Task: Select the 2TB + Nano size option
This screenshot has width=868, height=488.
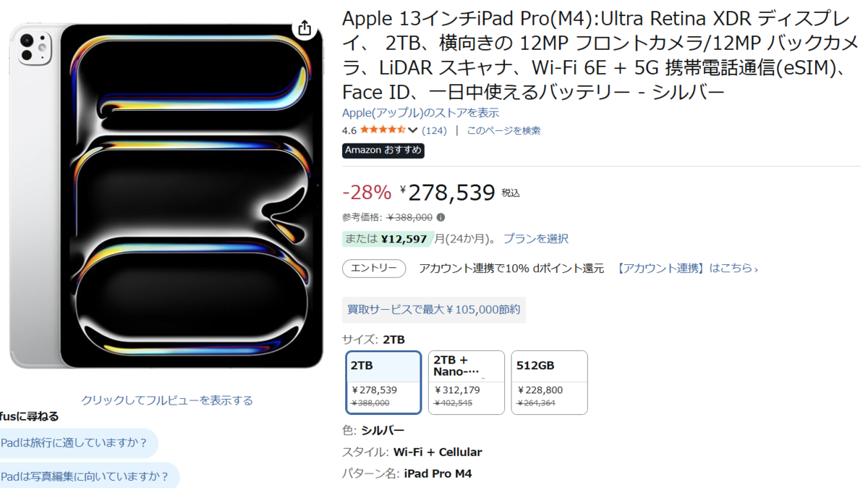Action: pos(466,382)
